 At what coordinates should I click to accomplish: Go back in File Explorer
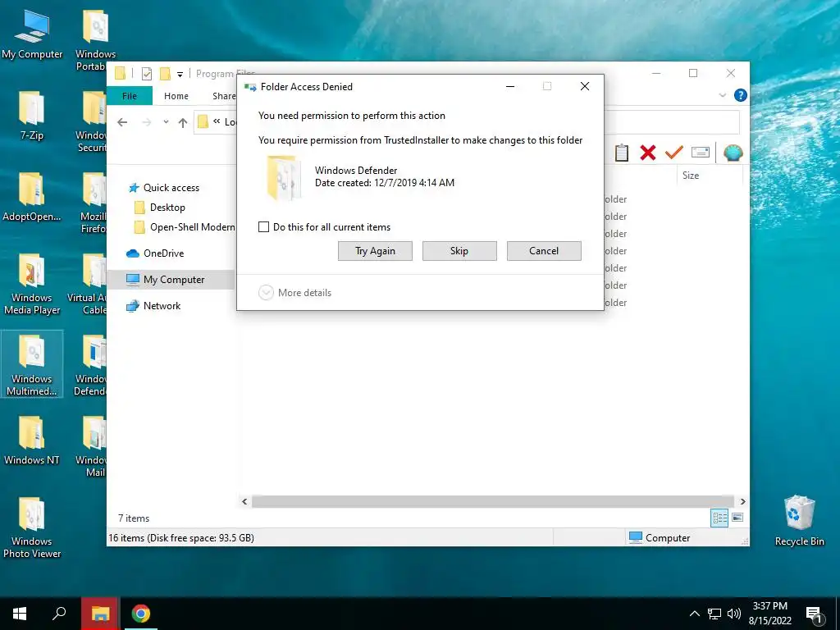pos(122,123)
